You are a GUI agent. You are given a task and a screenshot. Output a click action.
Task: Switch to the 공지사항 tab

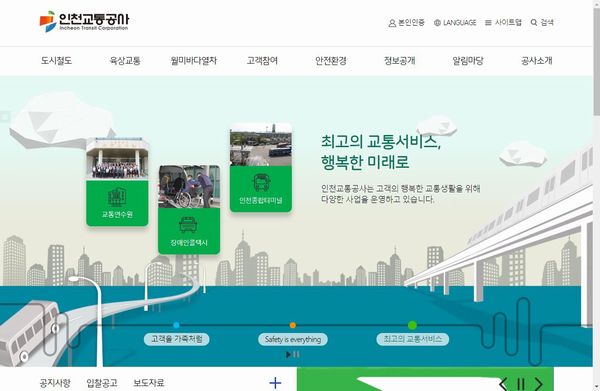click(x=55, y=383)
